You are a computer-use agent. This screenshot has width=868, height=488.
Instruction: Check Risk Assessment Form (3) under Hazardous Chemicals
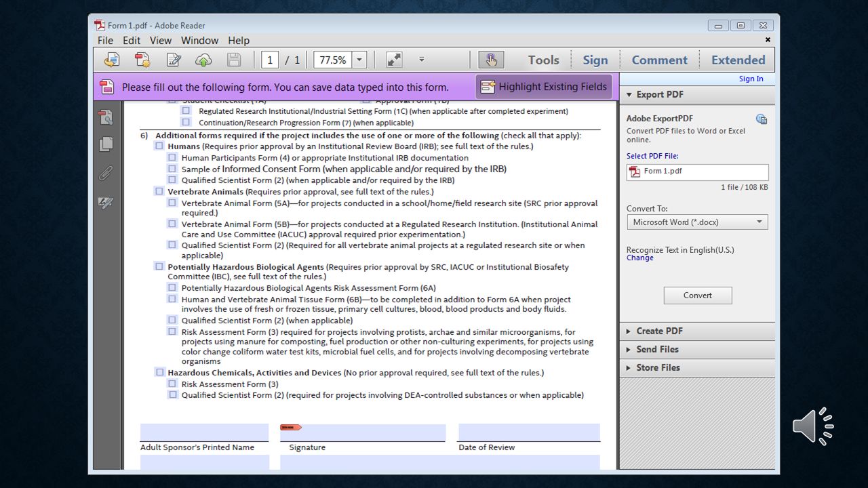173,384
